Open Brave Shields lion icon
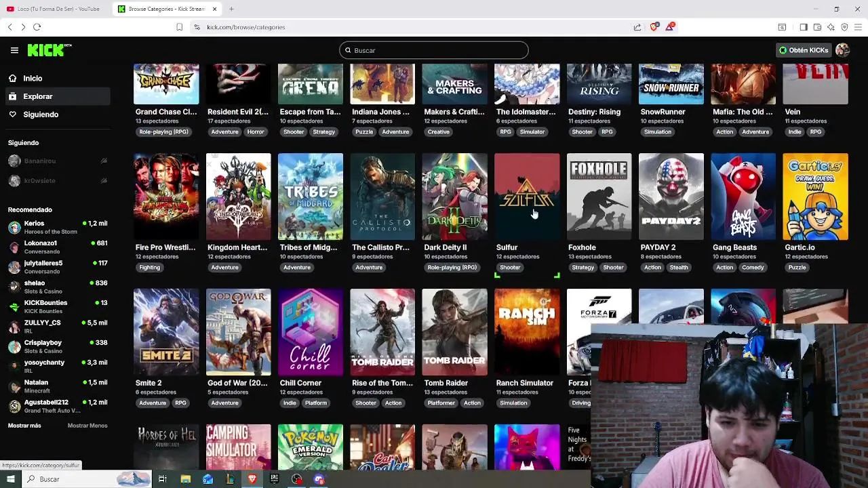 pos(654,27)
